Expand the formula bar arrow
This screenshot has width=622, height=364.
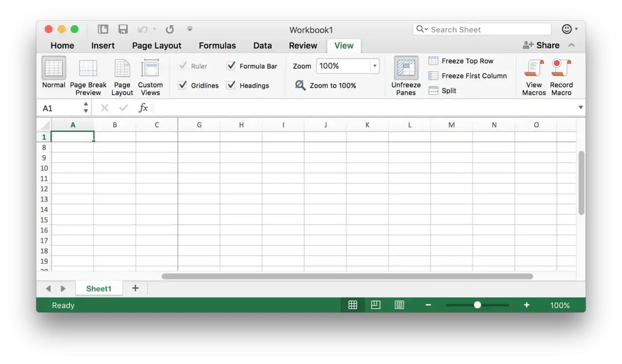coord(581,107)
